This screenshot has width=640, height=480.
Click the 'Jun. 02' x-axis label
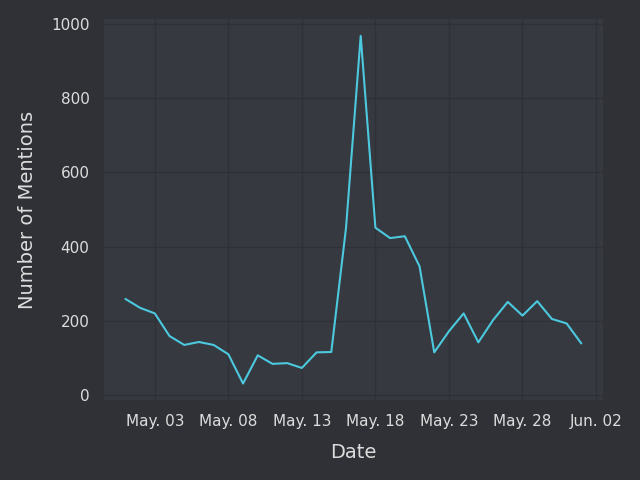[596, 420]
